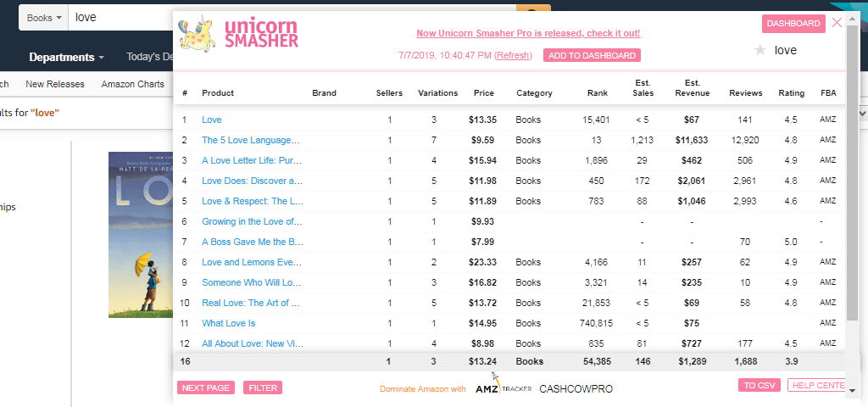This screenshot has height=407, width=868.
Task: Select the $23.33 price cell
Action: (481, 262)
